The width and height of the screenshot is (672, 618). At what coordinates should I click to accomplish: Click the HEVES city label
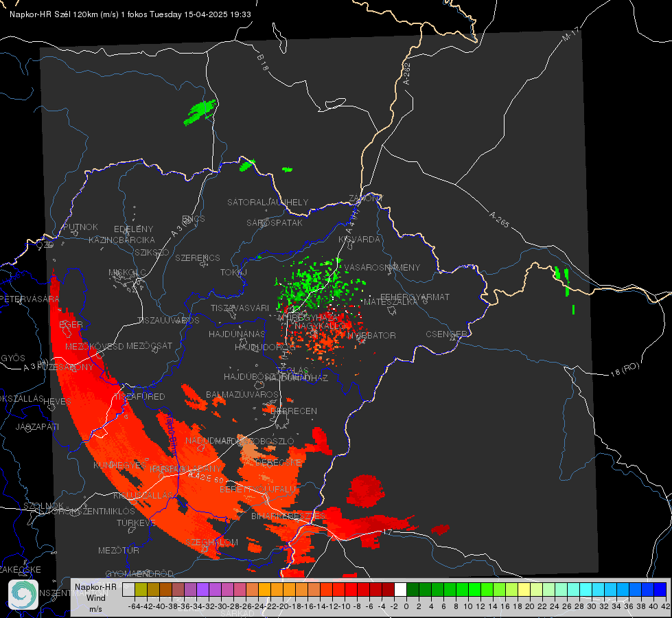click(58, 402)
